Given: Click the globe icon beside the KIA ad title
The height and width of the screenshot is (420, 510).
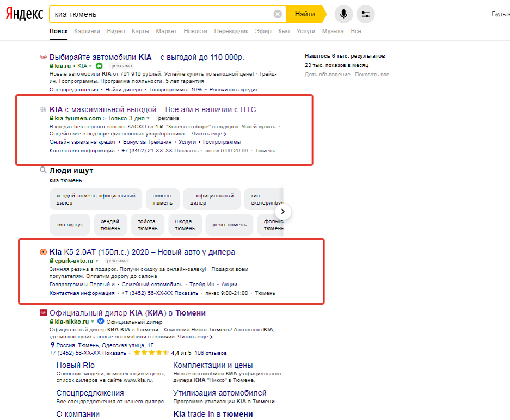Looking at the screenshot, I should (43, 109).
